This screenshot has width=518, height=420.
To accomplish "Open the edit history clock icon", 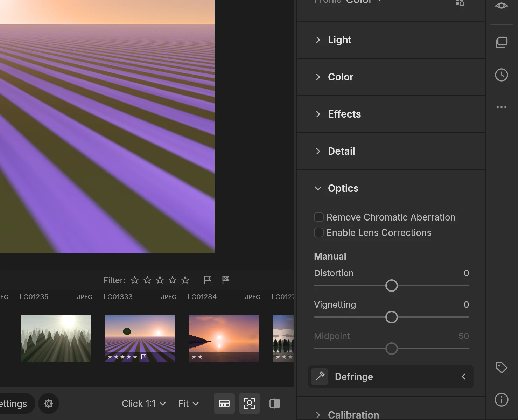I will [502, 75].
